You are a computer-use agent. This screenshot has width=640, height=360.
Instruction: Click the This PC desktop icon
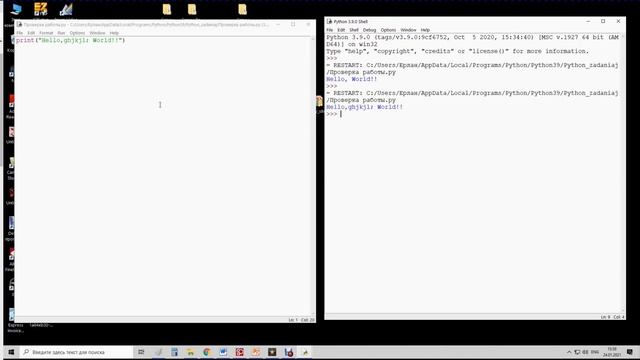(x=16, y=9)
